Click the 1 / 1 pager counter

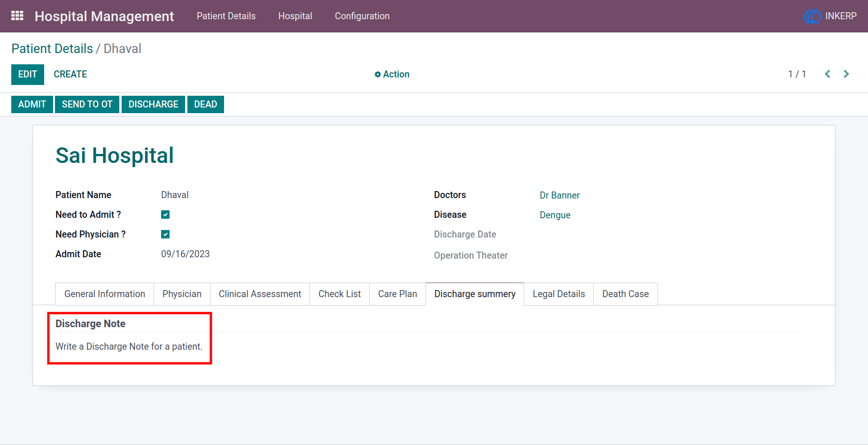tap(797, 74)
